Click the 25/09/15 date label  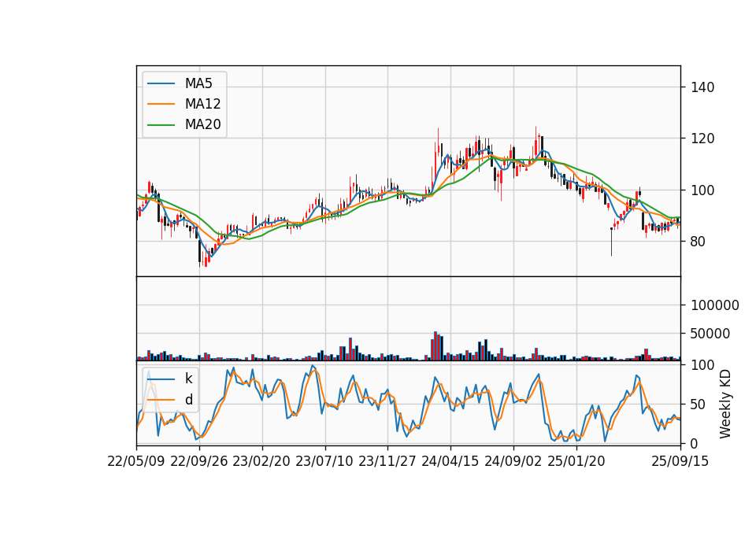tap(680, 462)
